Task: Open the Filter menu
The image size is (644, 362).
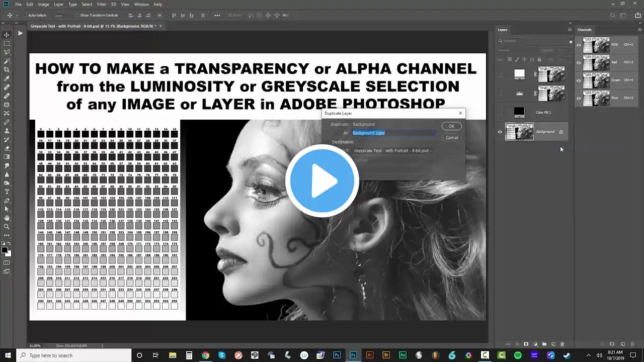Action: (102, 4)
